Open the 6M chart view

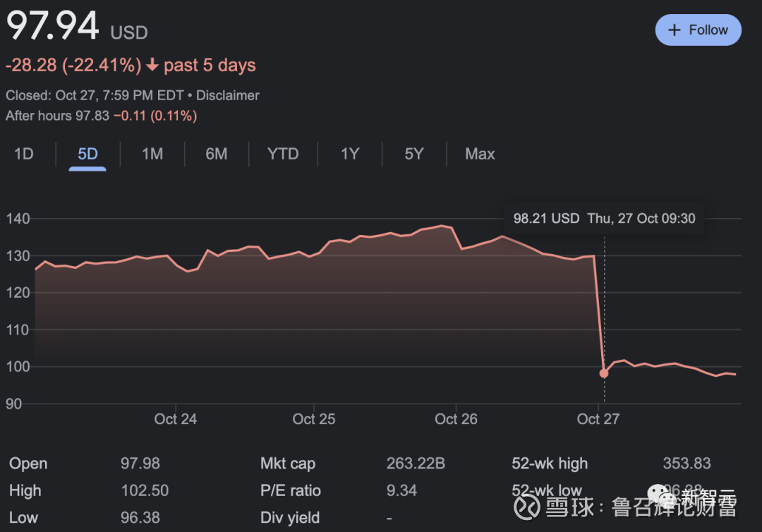[217, 154]
